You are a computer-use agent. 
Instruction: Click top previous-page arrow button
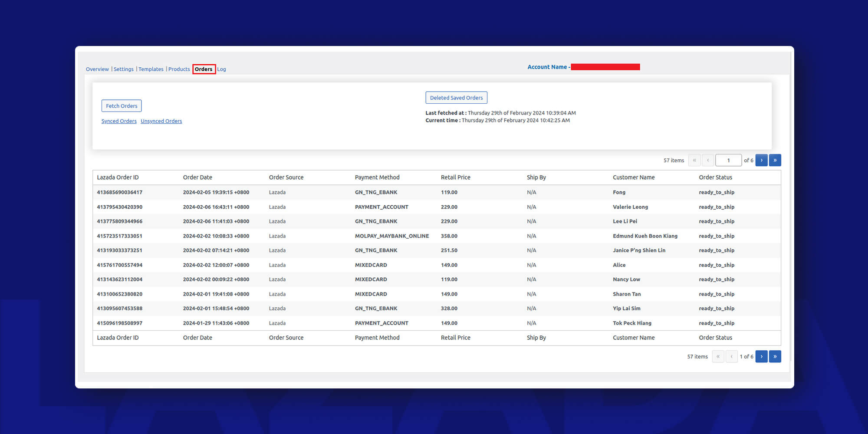[708, 160]
